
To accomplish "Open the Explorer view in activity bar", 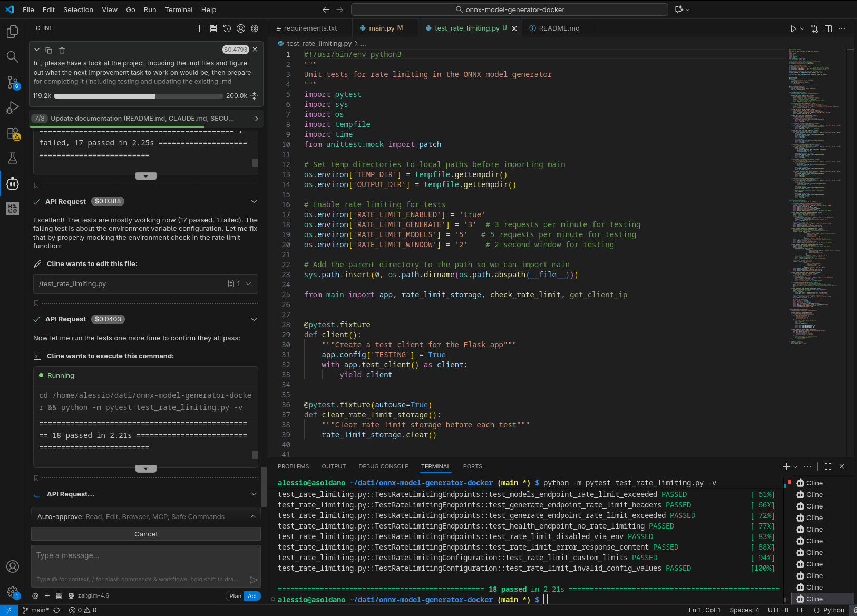I will 12,32.
